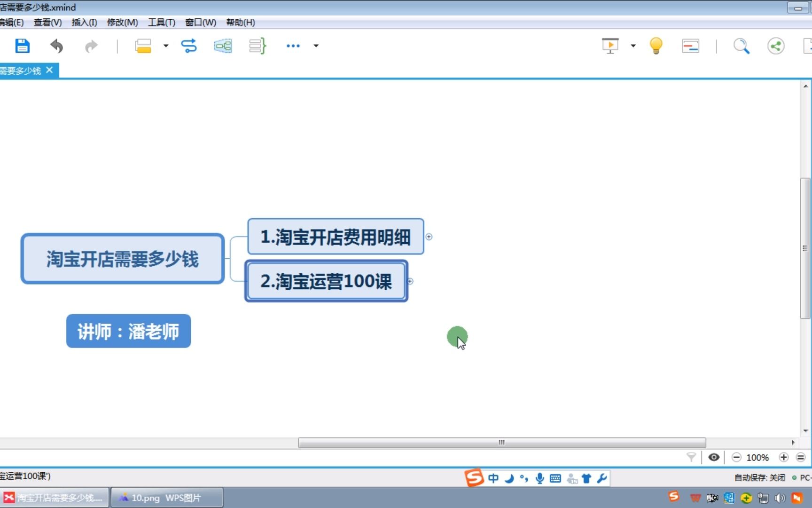Viewport: 812px width, 508px height.
Task: Toggle the Sogou moon half-width icon
Action: [x=509, y=478]
